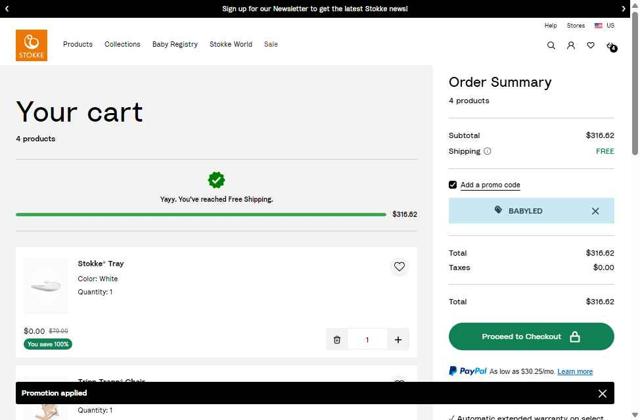Viewport: 640px width, 420px height.
Task: Click the shipping info icon
Action: 488,151
